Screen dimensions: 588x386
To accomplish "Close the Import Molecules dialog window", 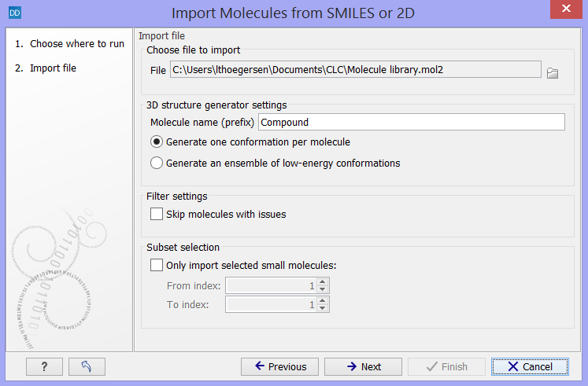I will tap(566, 9).
